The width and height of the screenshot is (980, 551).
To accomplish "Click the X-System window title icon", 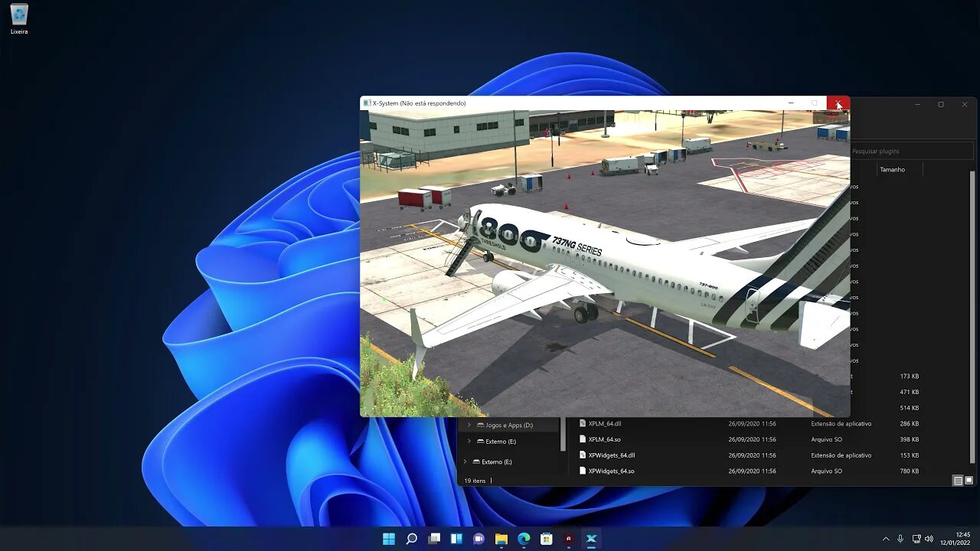I will (367, 103).
